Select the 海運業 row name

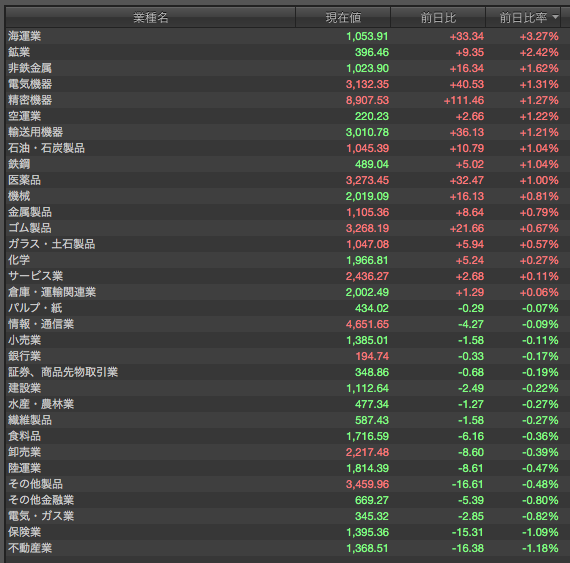click(x=25, y=36)
